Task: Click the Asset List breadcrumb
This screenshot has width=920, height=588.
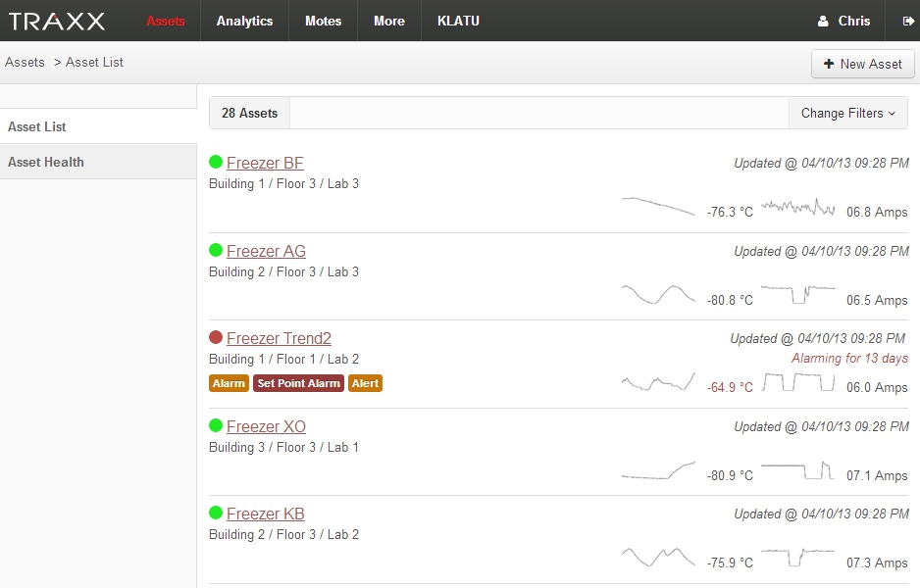Action: (x=94, y=62)
